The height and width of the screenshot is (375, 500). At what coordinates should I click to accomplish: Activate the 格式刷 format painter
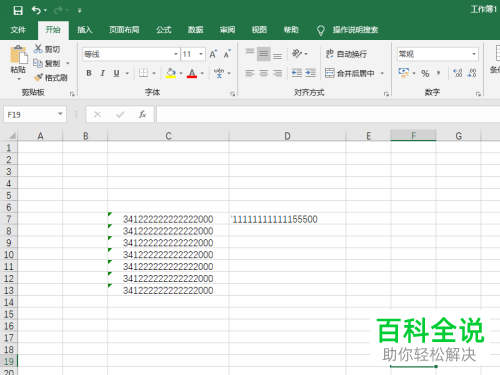[x=51, y=78]
